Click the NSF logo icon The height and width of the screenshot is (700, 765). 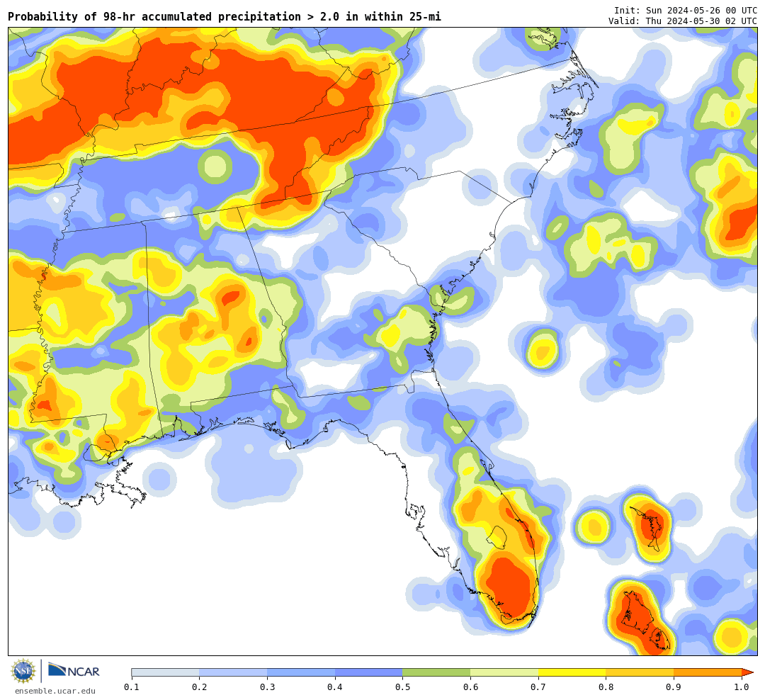click(24, 671)
